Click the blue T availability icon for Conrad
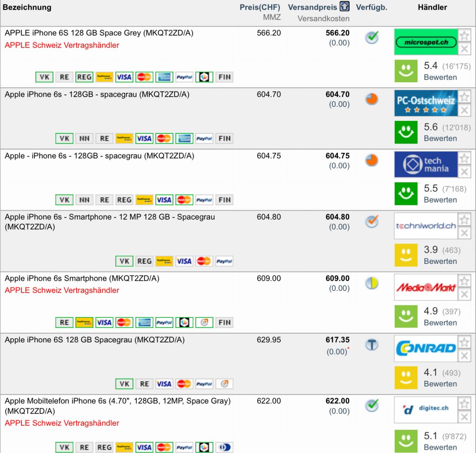 [371, 345]
